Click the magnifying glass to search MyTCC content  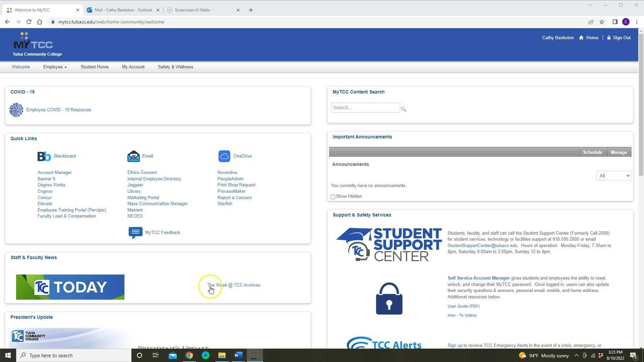click(x=404, y=109)
